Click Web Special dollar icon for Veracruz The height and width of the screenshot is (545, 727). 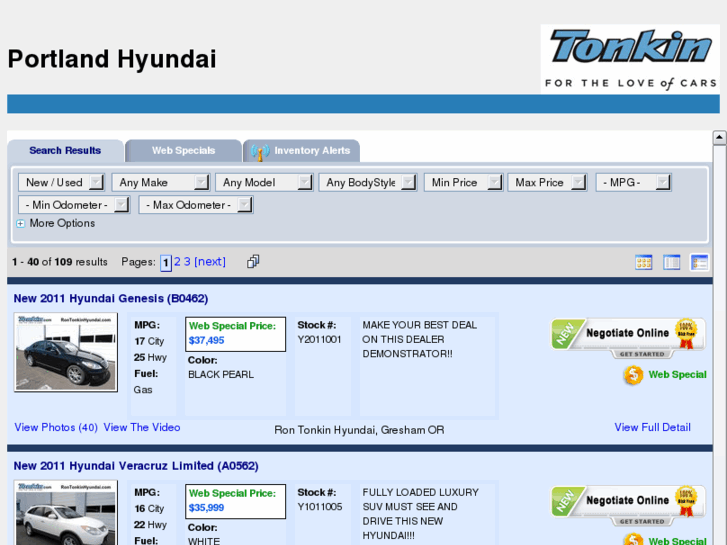[633, 539]
